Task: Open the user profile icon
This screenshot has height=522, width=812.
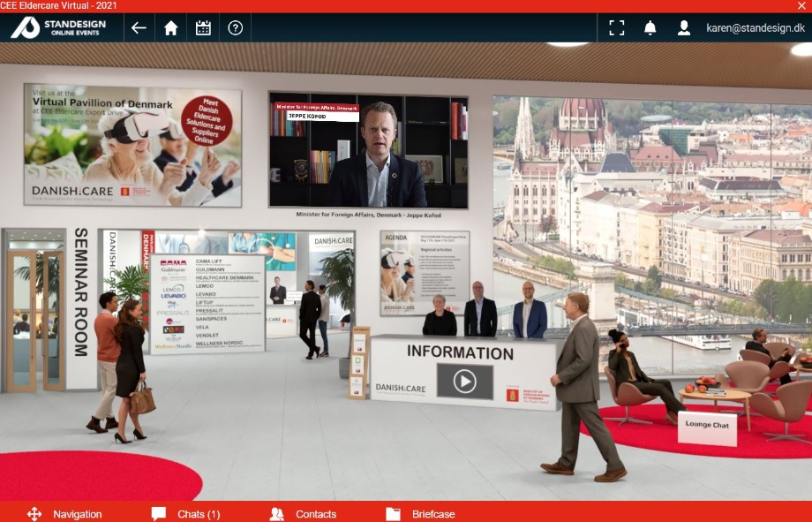Action: click(683, 28)
